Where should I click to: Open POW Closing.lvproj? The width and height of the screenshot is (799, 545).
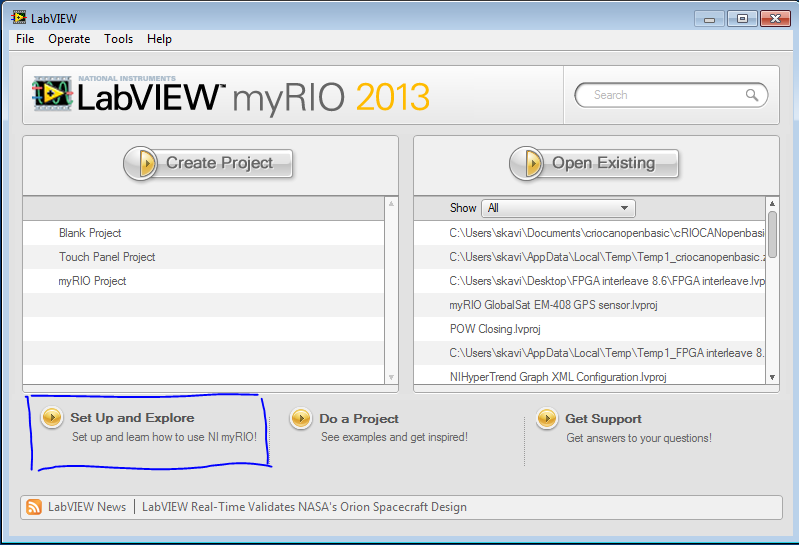590,329
